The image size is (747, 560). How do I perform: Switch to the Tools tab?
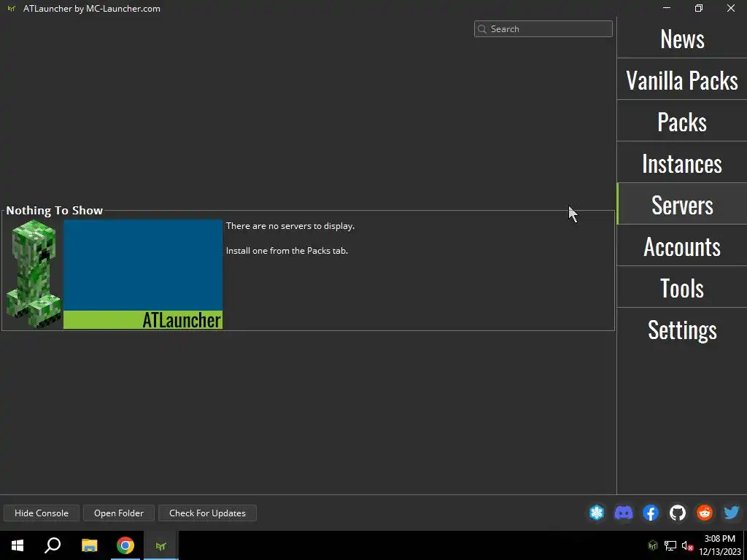coord(682,287)
